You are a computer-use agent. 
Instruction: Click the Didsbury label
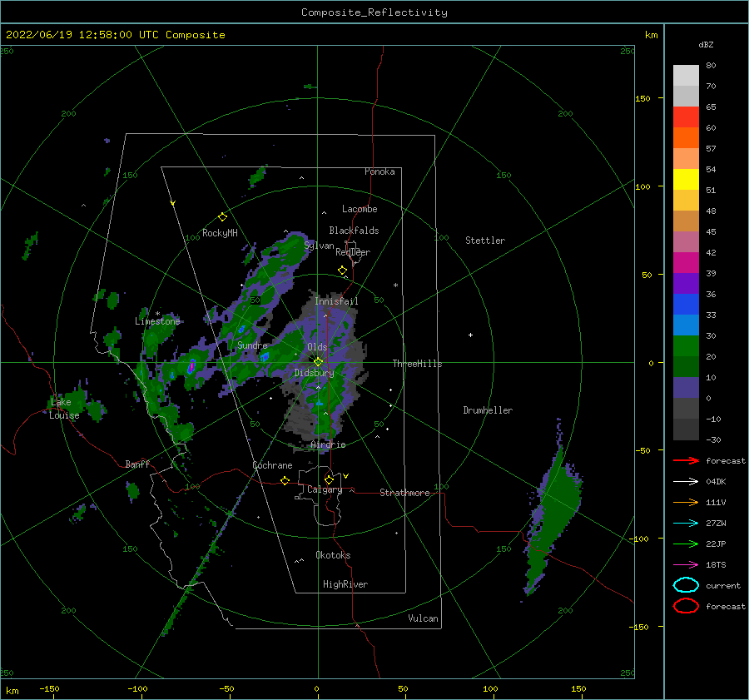click(314, 373)
